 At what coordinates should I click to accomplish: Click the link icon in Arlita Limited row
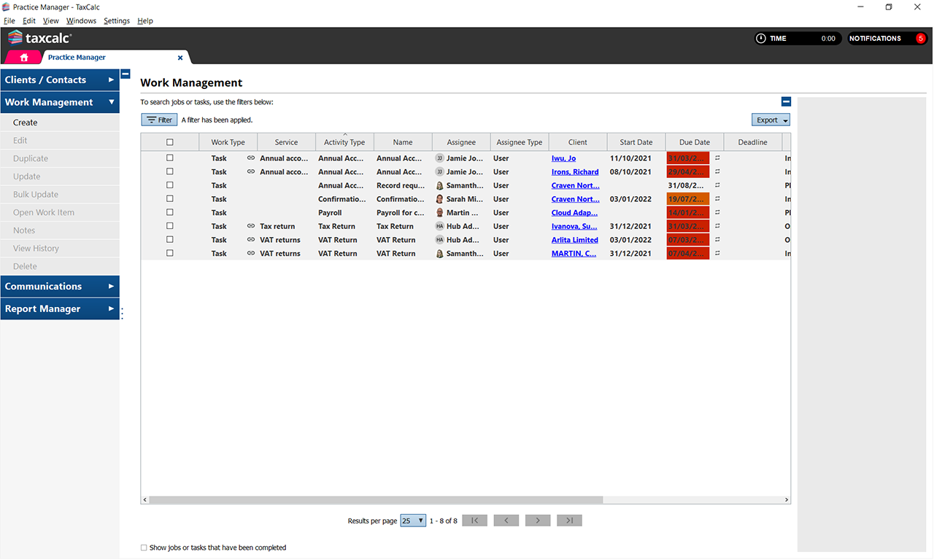[x=251, y=240]
